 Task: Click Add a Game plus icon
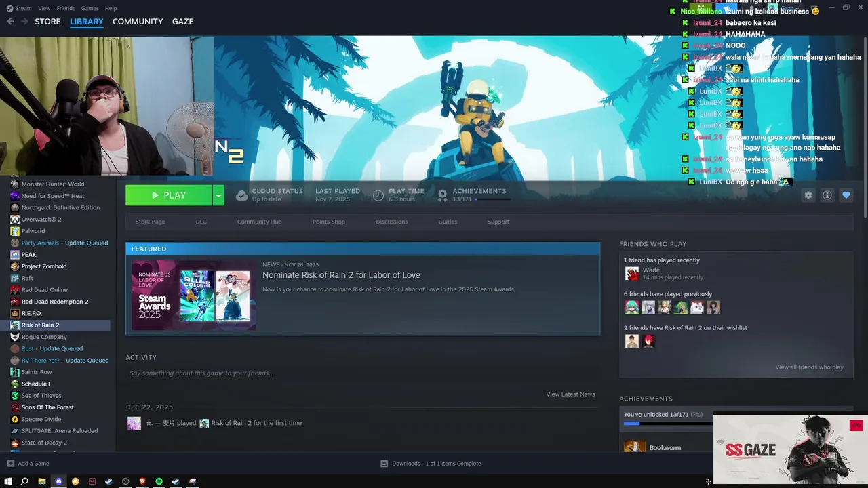tap(10, 464)
